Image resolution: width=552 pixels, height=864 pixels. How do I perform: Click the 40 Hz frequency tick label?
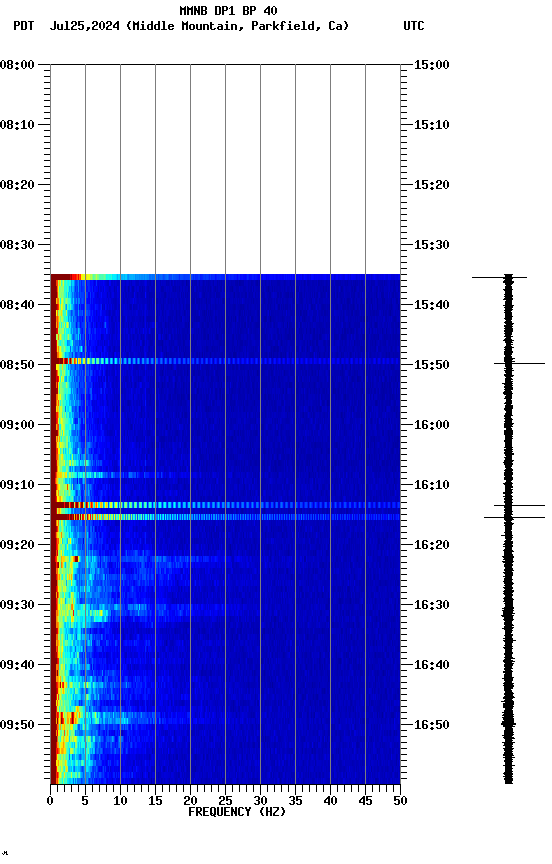coord(330,801)
